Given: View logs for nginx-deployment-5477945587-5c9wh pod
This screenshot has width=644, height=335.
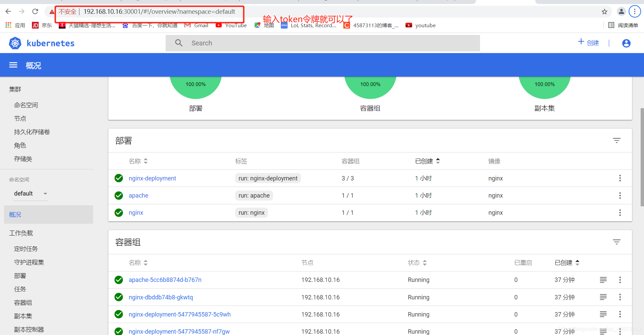Looking at the screenshot, I should click(x=603, y=314).
